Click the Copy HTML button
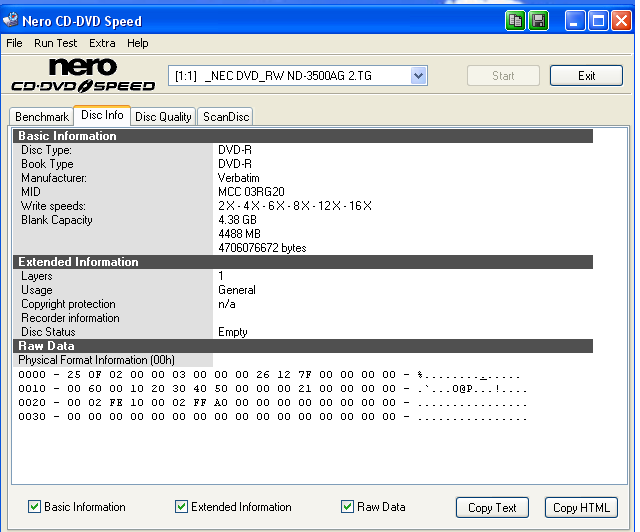This screenshot has height=532, width=640. click(x=581, y=507)
